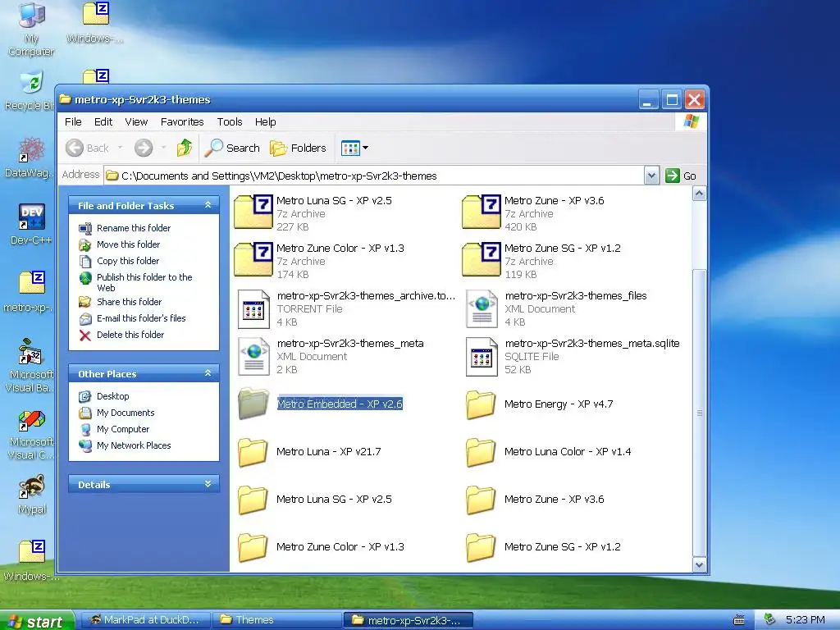Screen dimensions: 840x630
Task: Select Metro Zune SG XP v1.2 folder icon
Action: pyautogui.click(x=481, y=547)
